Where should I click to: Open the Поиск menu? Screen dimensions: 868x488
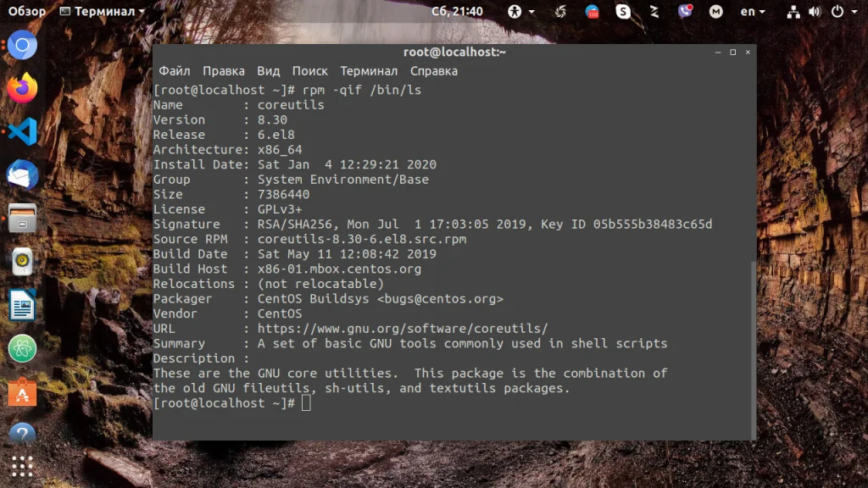tap(310, 71)
